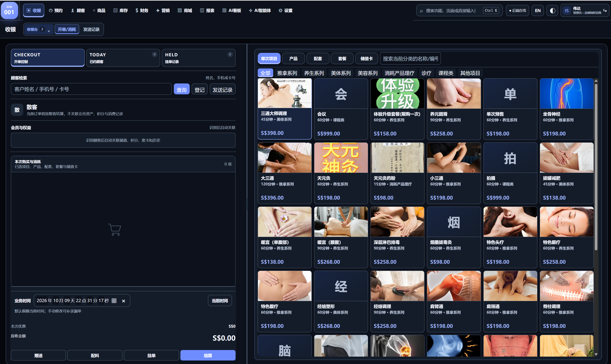
Task: Filter by 推拿系列
Action: pos(287,73)
